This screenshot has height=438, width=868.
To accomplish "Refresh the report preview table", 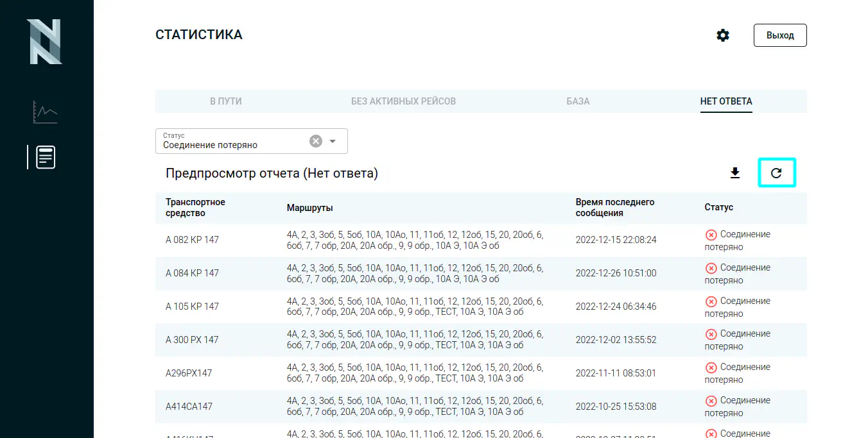I will coord(776,173).
